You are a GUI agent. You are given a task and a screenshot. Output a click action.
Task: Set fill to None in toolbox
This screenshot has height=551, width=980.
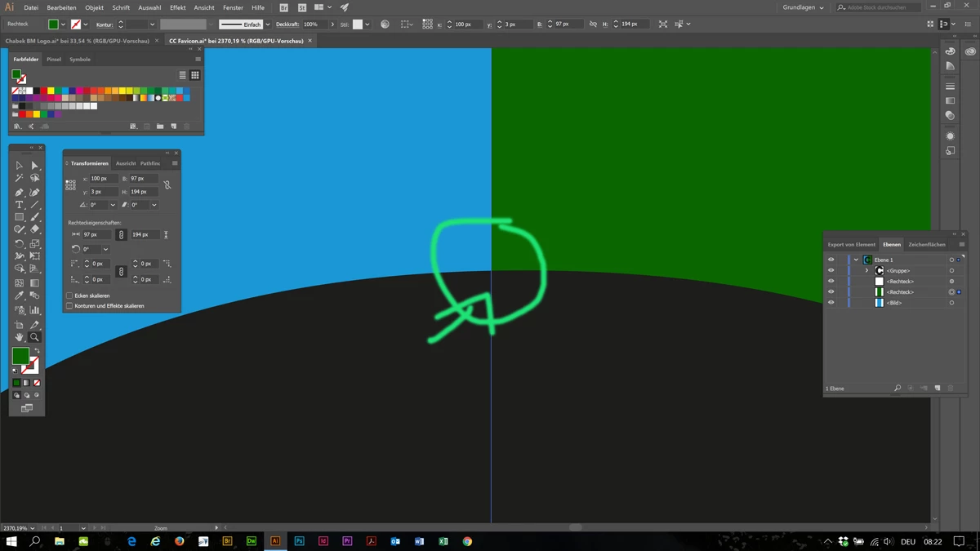coord(37,383)
